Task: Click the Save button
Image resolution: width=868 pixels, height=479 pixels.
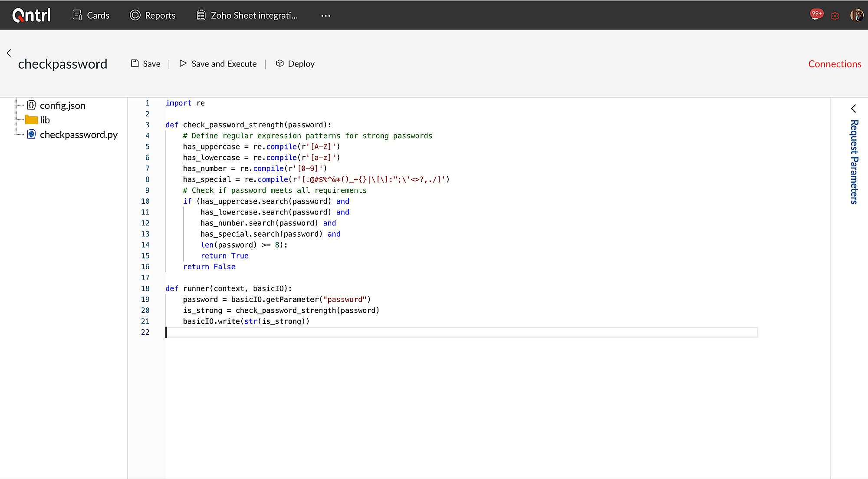Action: click(146, 64)
